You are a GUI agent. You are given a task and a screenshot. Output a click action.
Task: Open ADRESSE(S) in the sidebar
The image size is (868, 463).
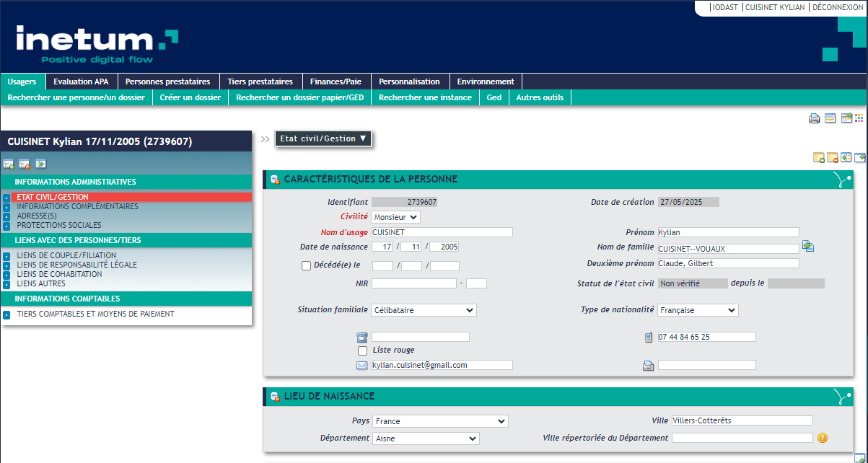[x=37, y=216]
